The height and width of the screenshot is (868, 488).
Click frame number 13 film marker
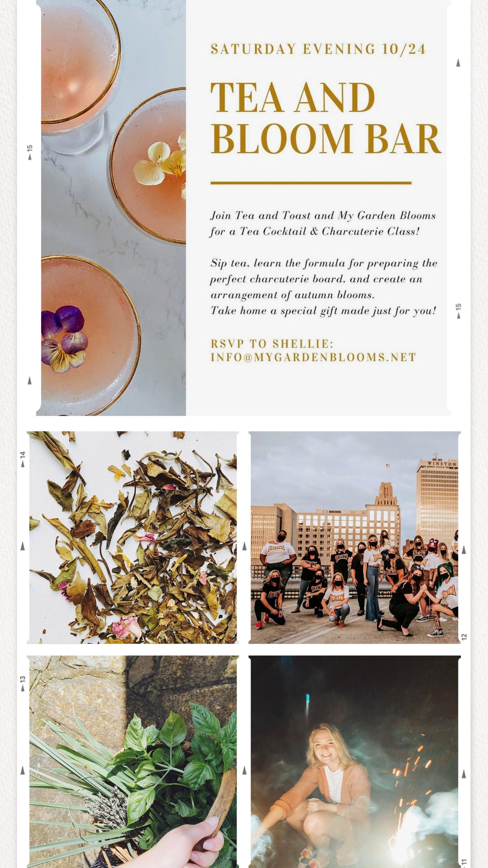point(23,684)
